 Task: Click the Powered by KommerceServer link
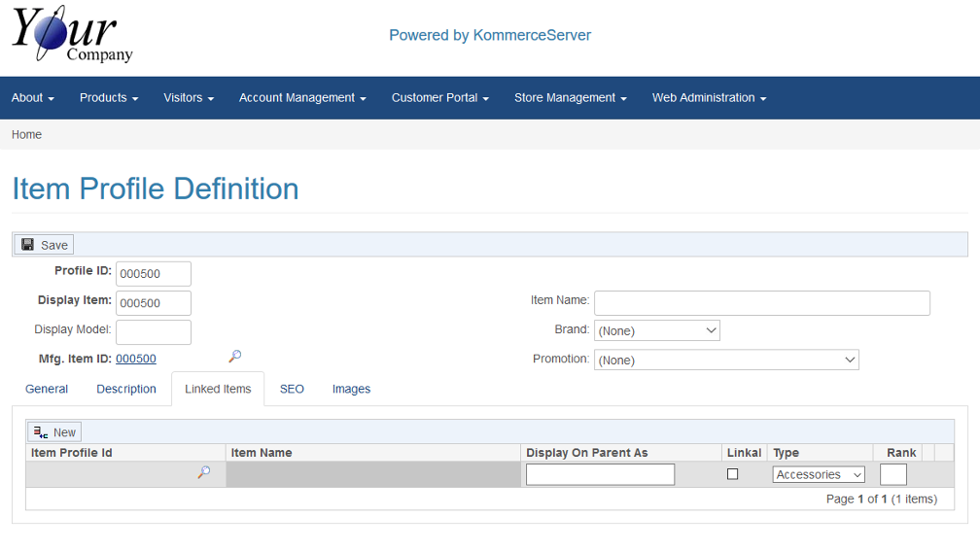[x=490, y=36]
